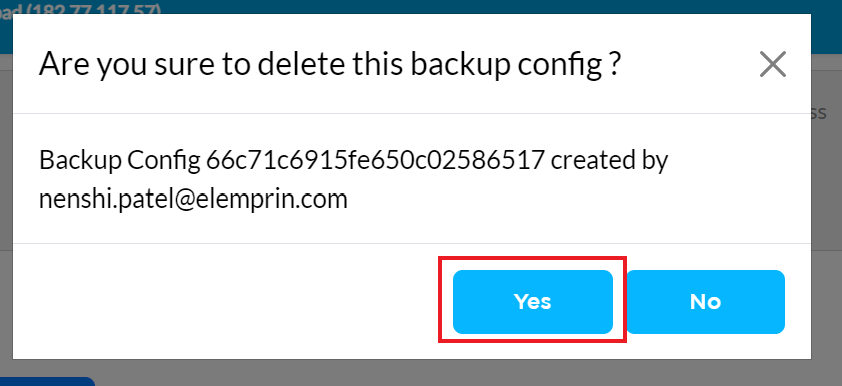Click the question mark ending the title
The image size is (842, 386).
[615, 64]
